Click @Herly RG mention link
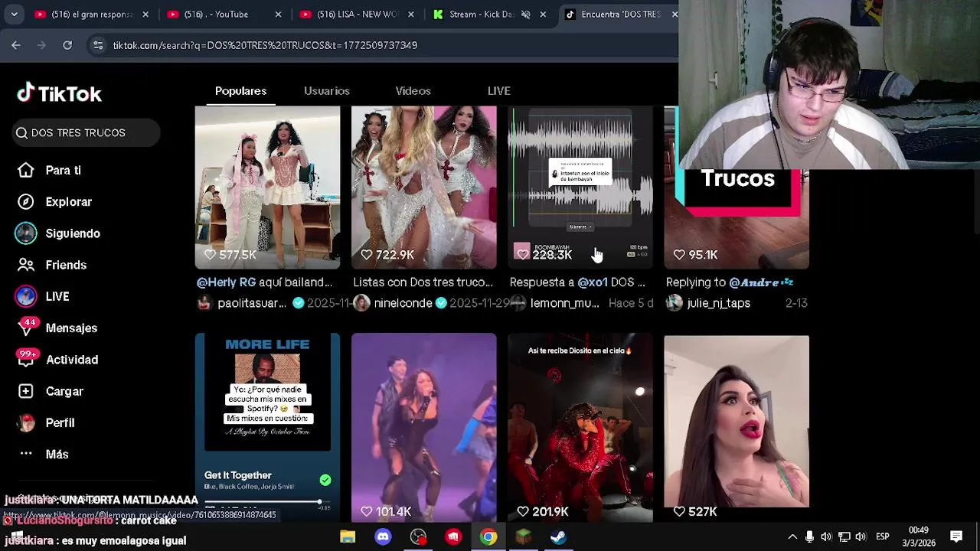This screenshot has width=980, height=551. (x=227, y=282)
